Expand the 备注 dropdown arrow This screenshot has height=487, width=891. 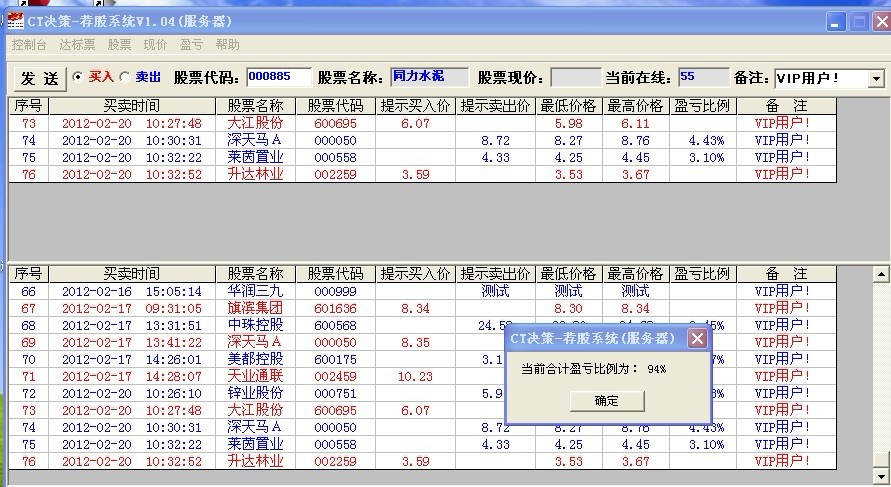[x=876, y=78]
